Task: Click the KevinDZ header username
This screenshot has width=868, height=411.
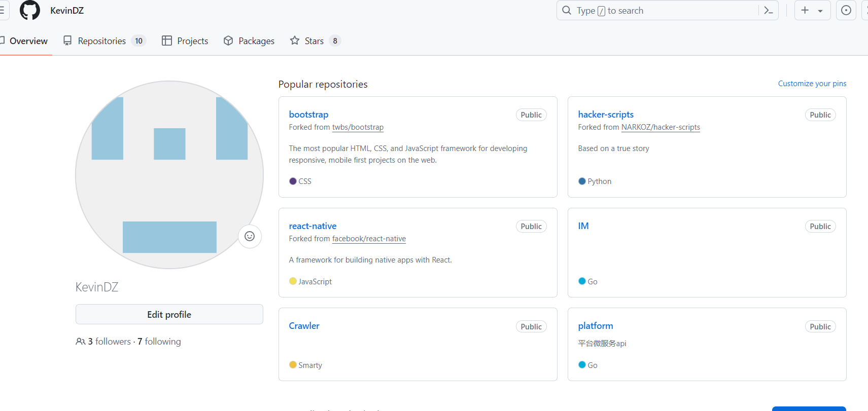Action: pos(67,11)
